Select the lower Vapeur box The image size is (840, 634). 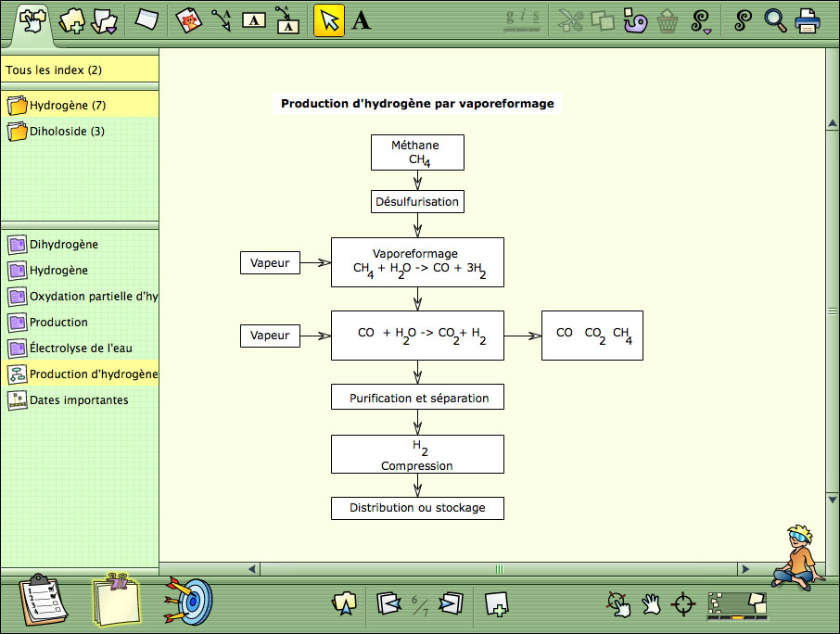[270, 336]
